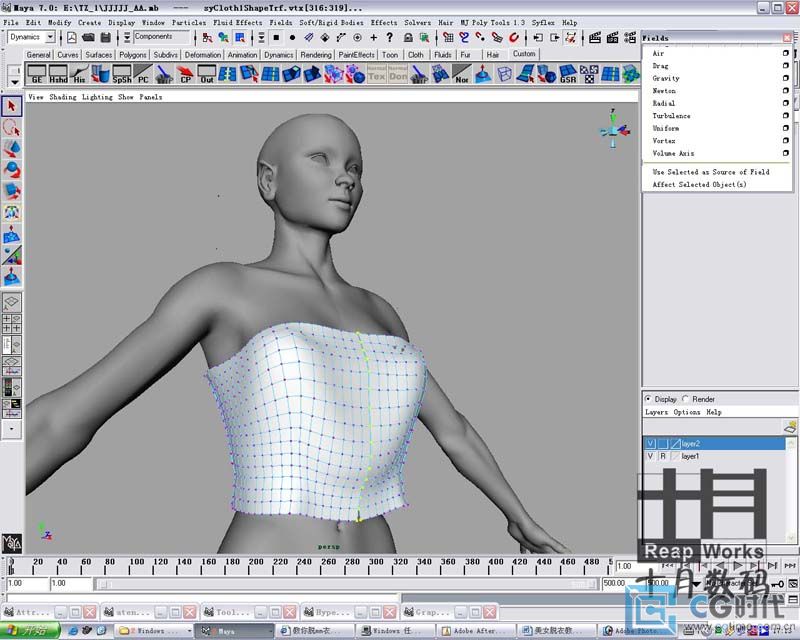
Task: Click the New Scene icon
Action: tap(72, 37)
